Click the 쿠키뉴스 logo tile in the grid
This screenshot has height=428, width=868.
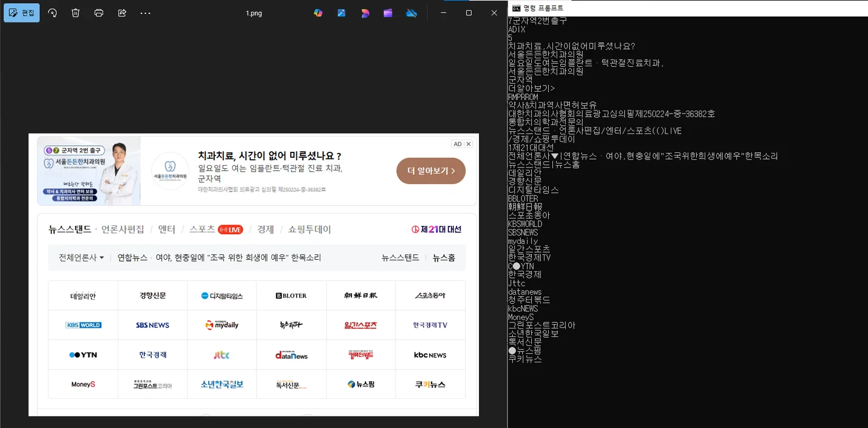click(x=430, y=384)
